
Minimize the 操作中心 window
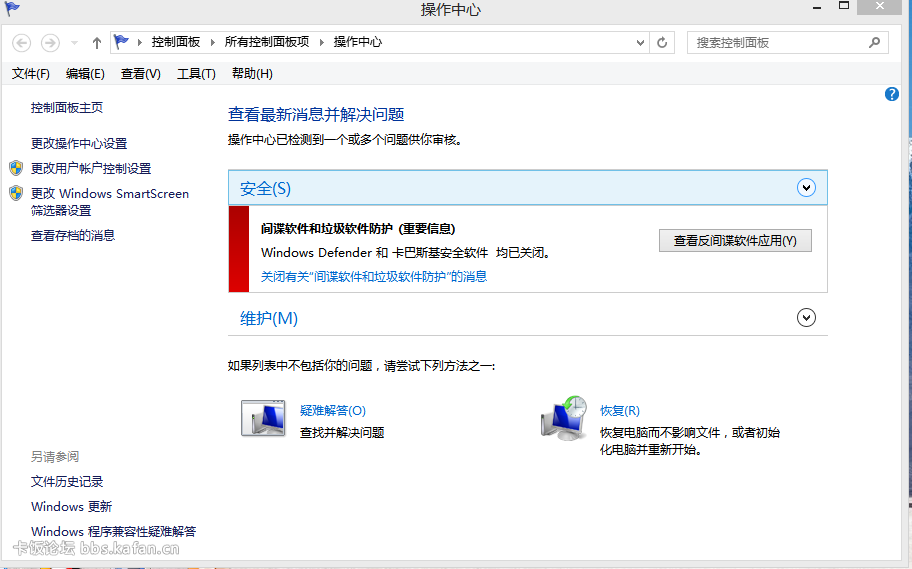[x=817, y=8]
